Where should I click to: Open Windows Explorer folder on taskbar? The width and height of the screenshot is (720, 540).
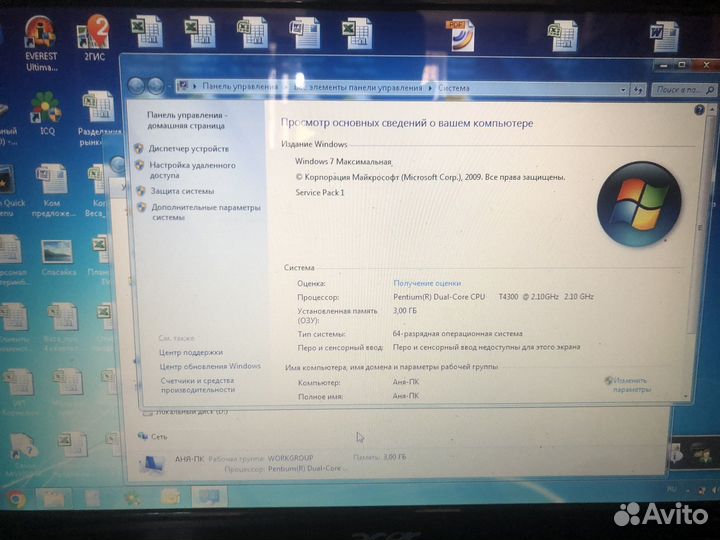point(53,498)
